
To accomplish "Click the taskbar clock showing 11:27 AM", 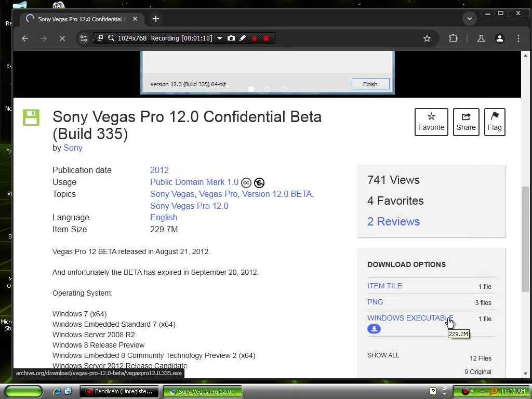I will tap(512, 392).
